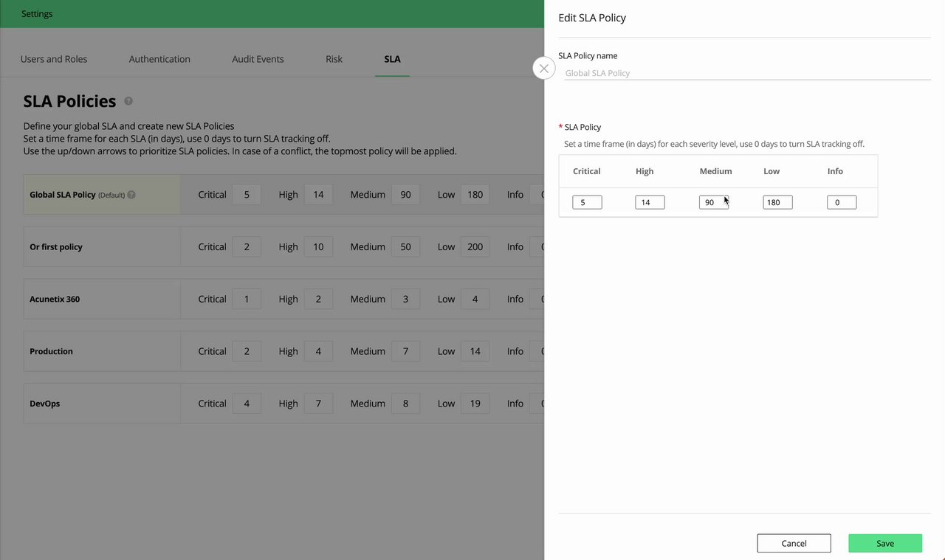Screen dimensions: 945x560
Task: Click the Info days input in edit panel
Action: point(842,202)
